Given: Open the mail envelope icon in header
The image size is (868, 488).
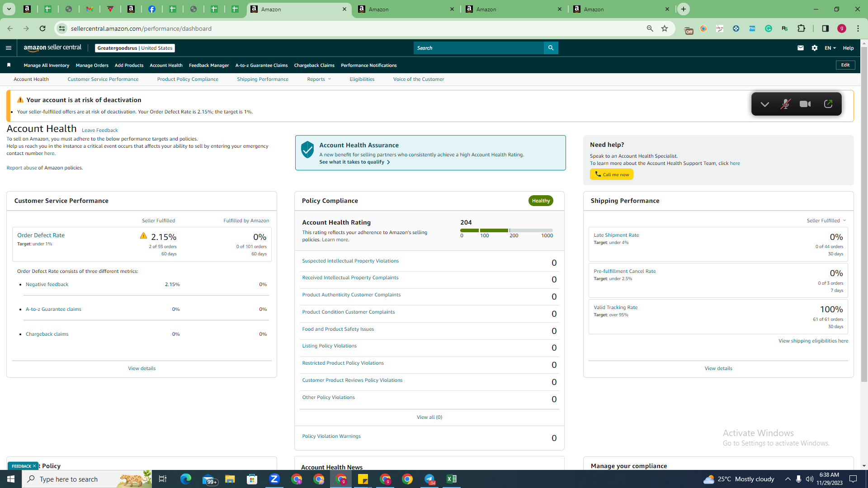Looking at the screenshot, I should coord(801,48).
